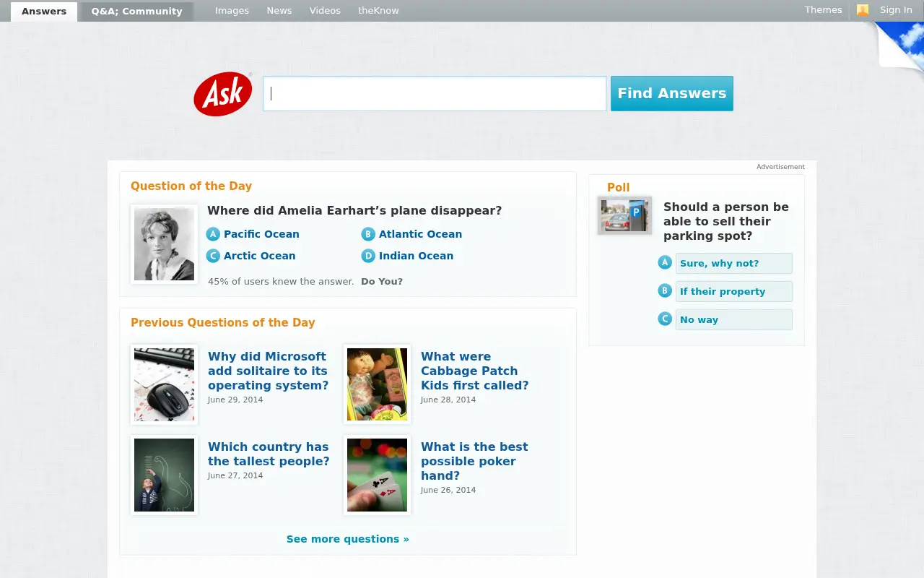Click the Amelia Earhart portrait
Image resolution: width=924 pixels, height=578 pixels.
(x=164, y=244)
